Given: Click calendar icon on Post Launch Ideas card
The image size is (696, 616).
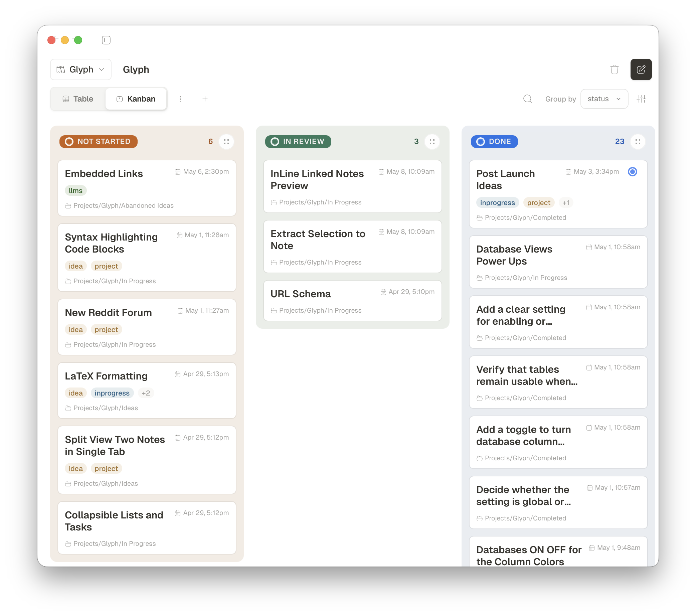Looking at the screenshot, I should (x=568, y=172).
